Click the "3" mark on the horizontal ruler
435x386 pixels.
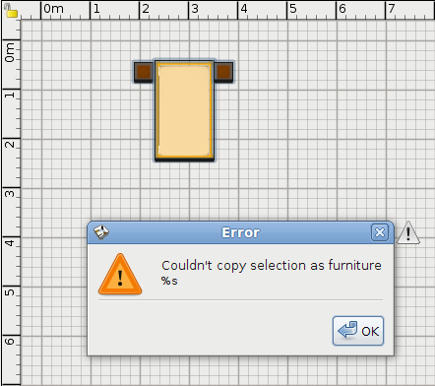pos(195,9)
